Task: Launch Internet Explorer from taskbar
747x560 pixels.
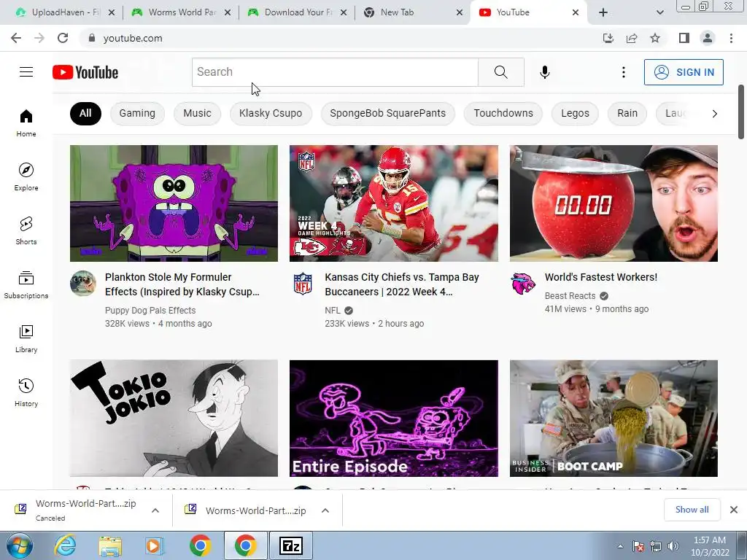Action: [65, 545]
